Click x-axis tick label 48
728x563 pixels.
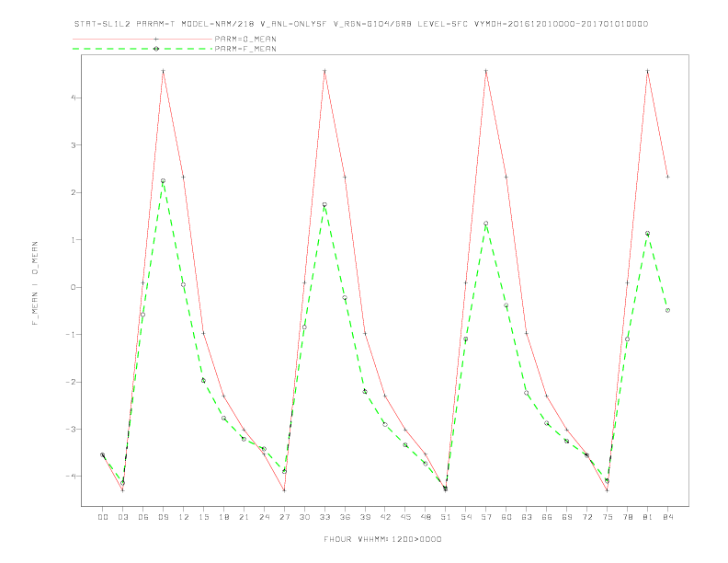426,517
